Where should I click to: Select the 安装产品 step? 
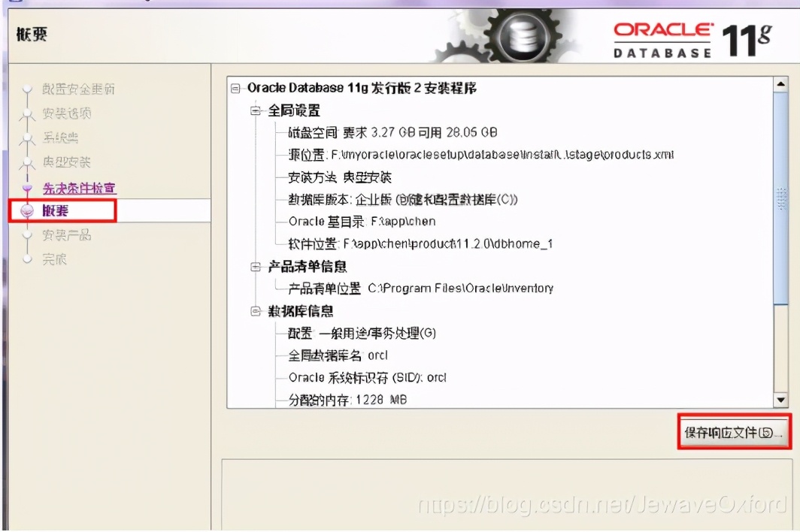(x=66, y=235)
